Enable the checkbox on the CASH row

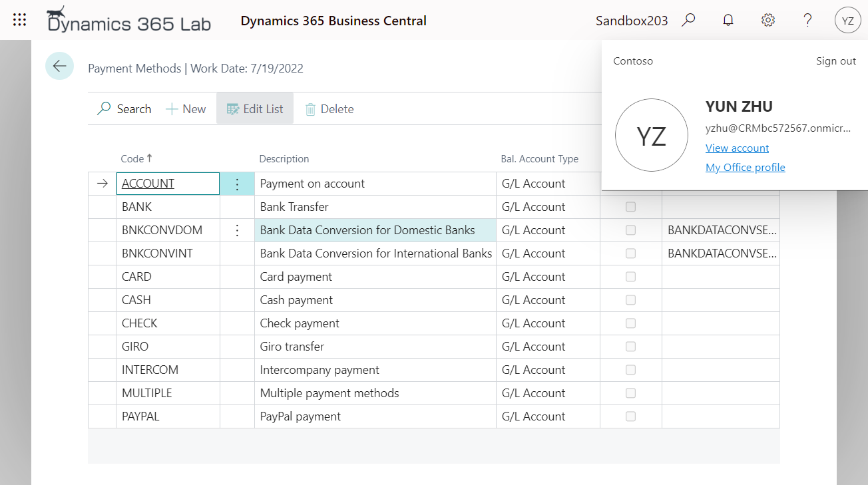click(x=630, y=299)
